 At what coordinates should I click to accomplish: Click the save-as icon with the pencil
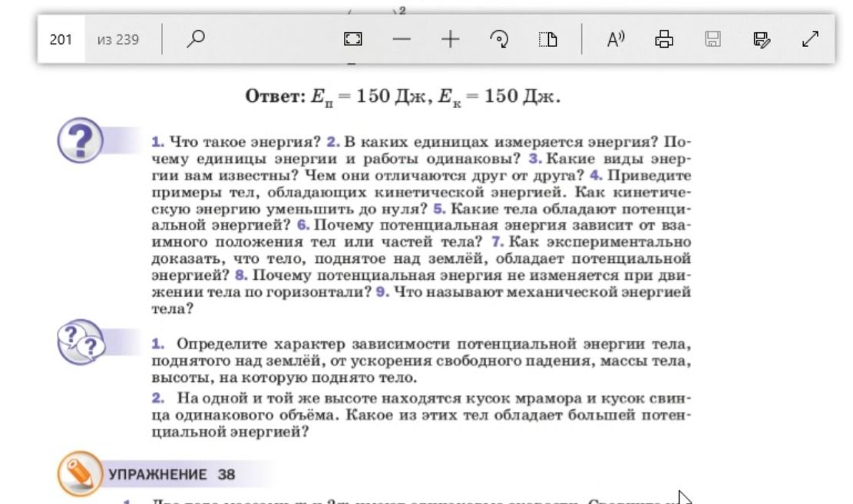[x=762, y=39]
